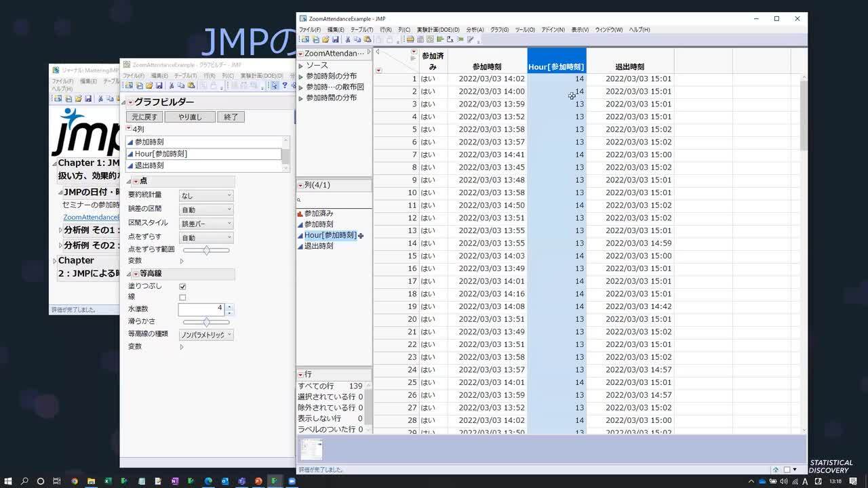Click Fit Y by X icon in main toolbar
868x488 pixels.
pos(450,39)
